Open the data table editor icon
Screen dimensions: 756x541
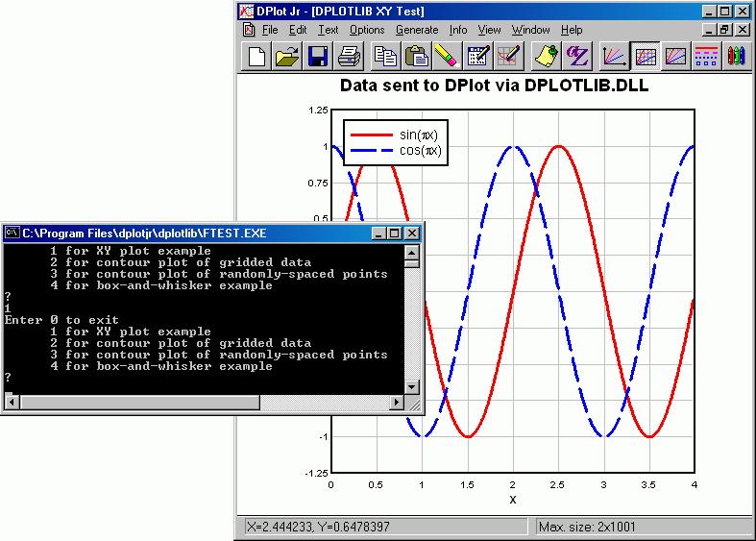click(x=477, y=56)
